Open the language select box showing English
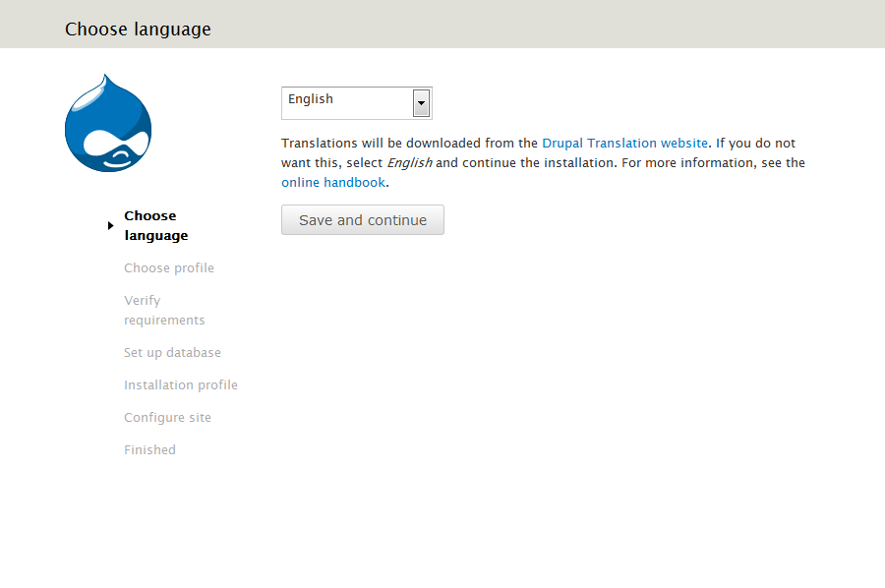The height and width of the screenshot is (588, 885). 349,102
